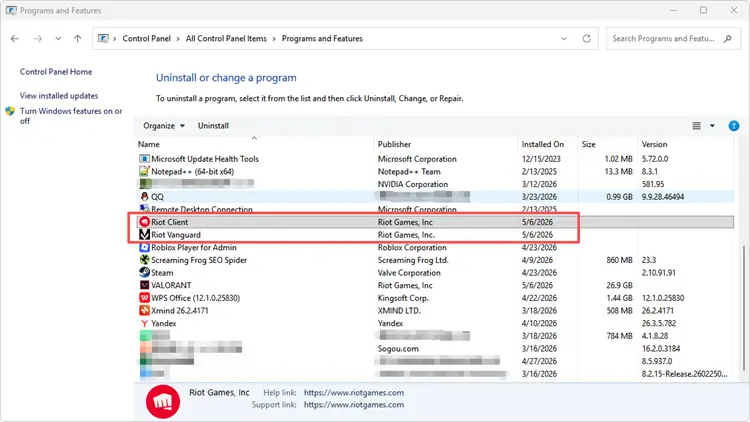The height and width of the screenshot is (422, 750).
Task: Click the shield icon beside Windows features
Action: pos(10,111)
